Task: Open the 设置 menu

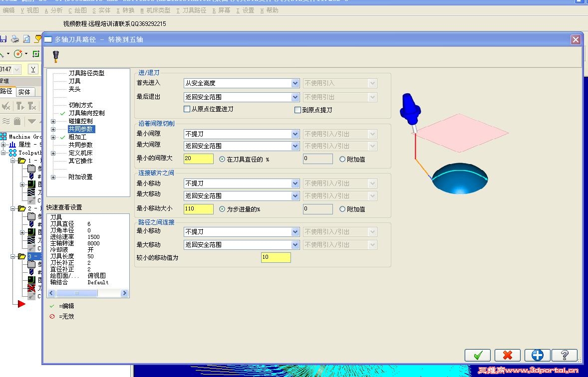Action: [245, 10]
